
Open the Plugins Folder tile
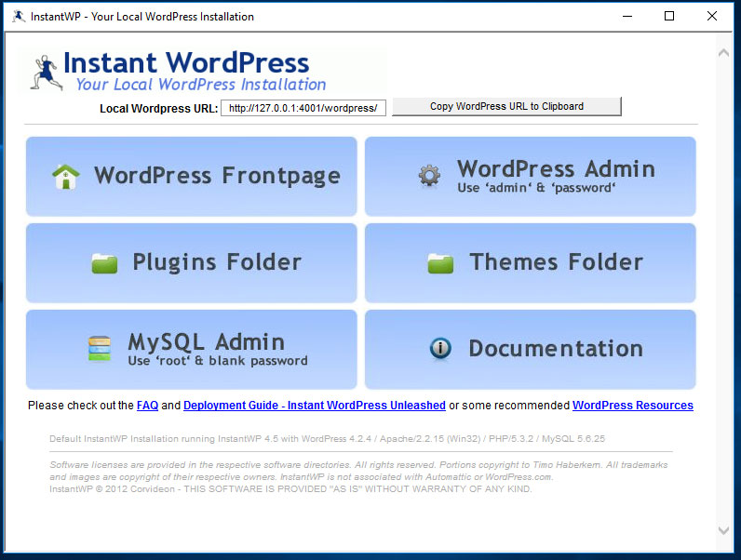tap(192, 263)
